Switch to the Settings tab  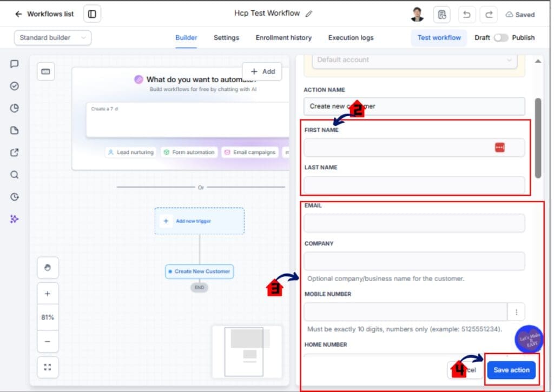point(226,37)
